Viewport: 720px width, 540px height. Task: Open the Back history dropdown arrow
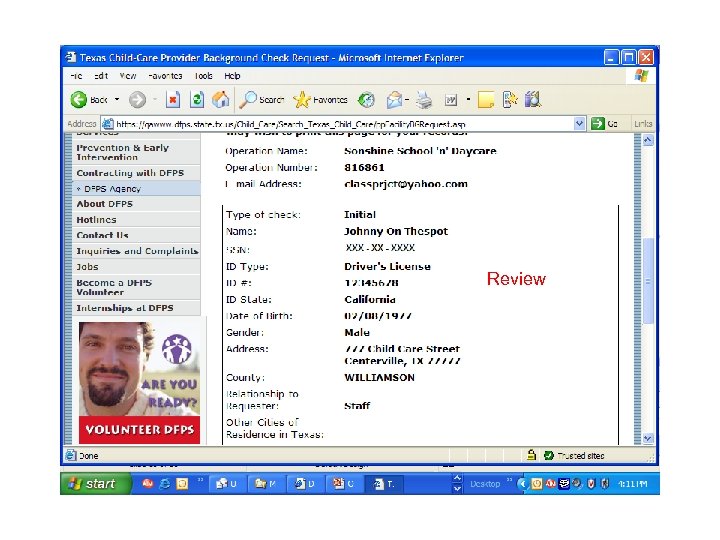[117, 100]
